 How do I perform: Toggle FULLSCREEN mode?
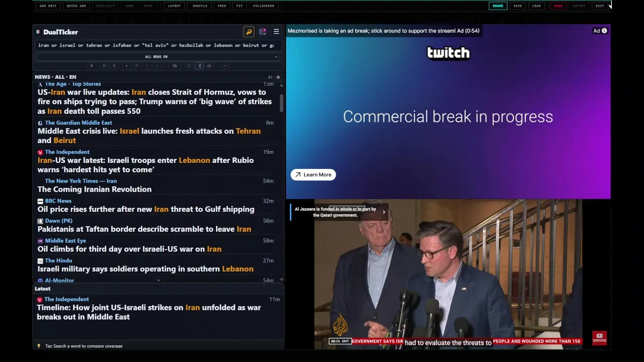[x=264, y=6]
